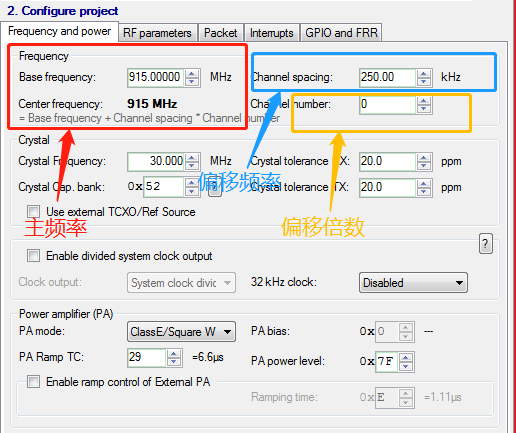Viewport: 516px width, 433px height.
Task: Click the Ramping time hex field
Action: click(387, 397)
